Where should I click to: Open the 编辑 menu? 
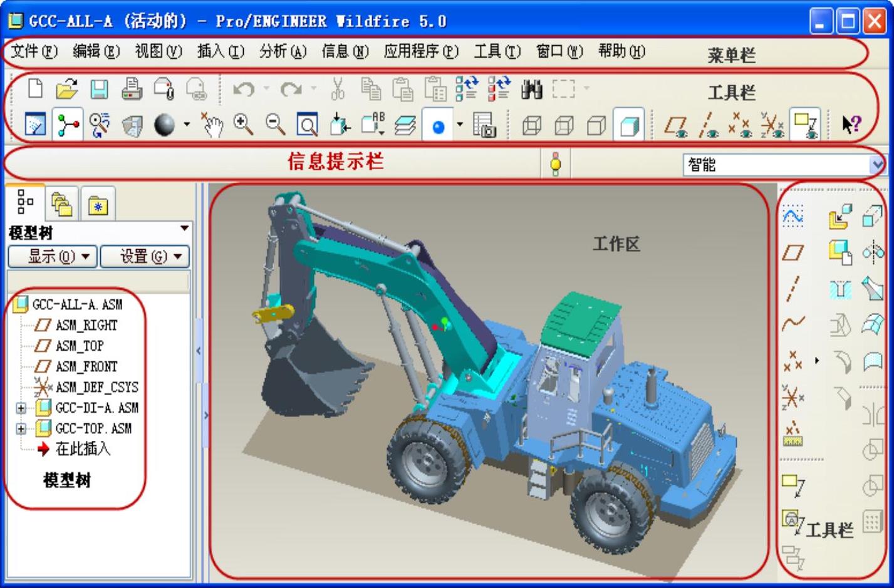(96, 51)
